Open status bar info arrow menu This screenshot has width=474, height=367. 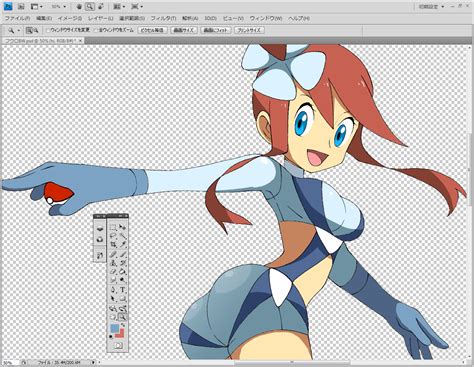tap(93, 362)
